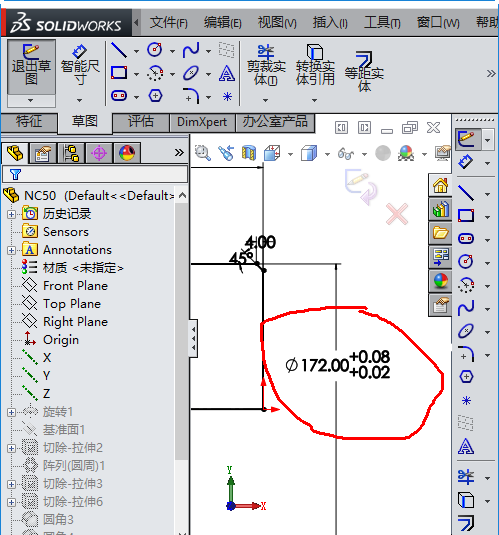Click the feature tree filter input field
Image resolution: width=499 pixels, height=535 pixels.
95,174
